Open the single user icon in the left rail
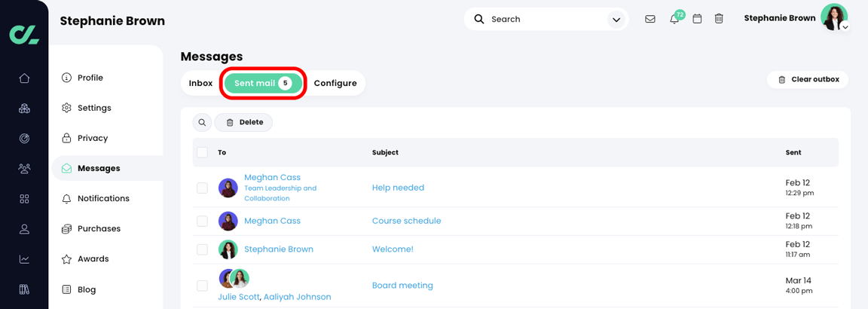The image size is (868, 309). click(24, 228)
